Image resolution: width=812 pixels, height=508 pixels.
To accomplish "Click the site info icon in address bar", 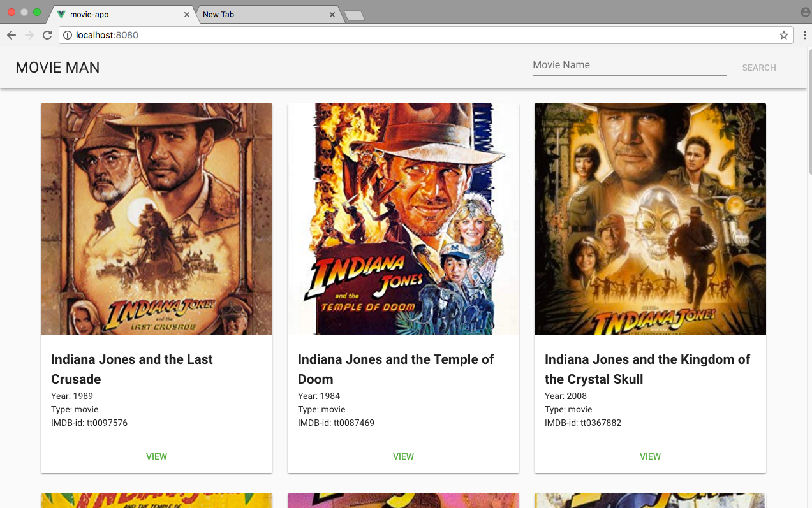I will click(x=68, y=35).
